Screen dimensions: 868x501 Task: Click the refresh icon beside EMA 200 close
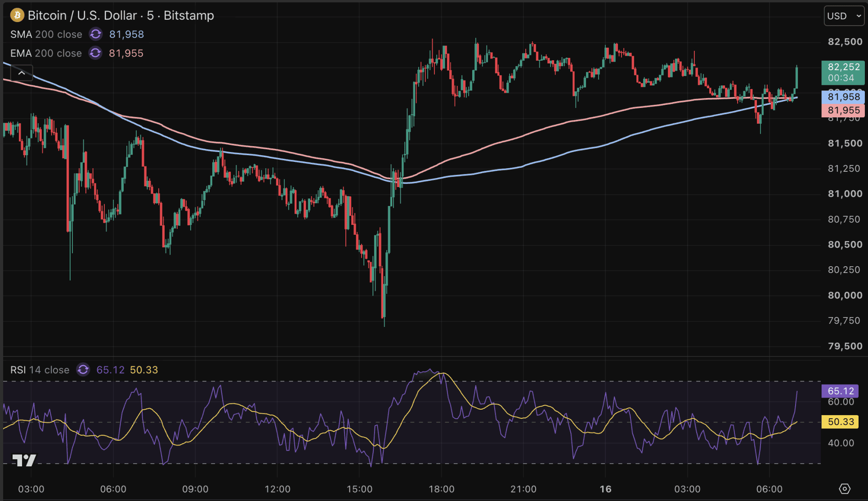point(95,53)
